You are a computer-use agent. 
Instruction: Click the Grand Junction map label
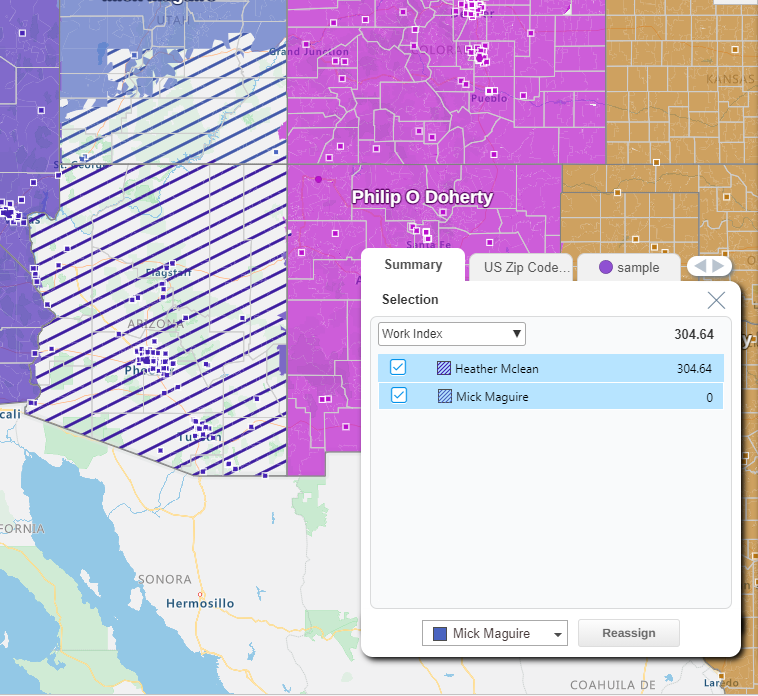[x=309, y=52]
